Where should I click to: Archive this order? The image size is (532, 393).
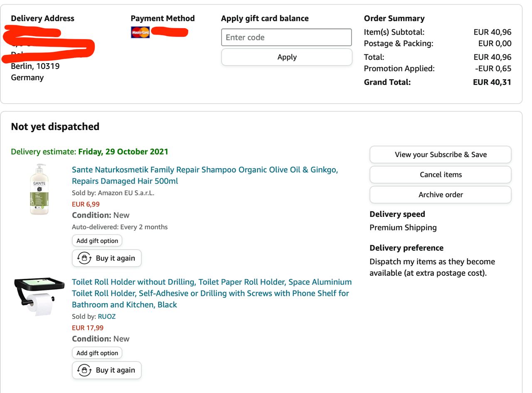(440, 194)
